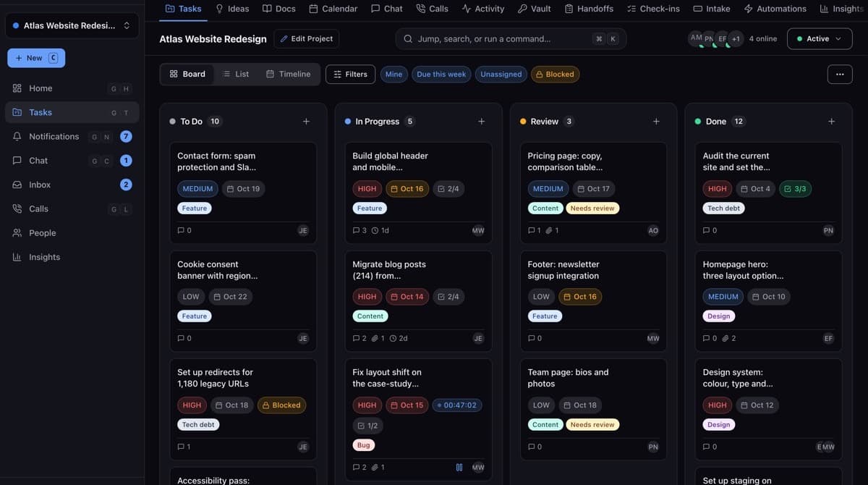Click the plus icon in To Do column
868x485 pixels.
click(x=306, y=122)
